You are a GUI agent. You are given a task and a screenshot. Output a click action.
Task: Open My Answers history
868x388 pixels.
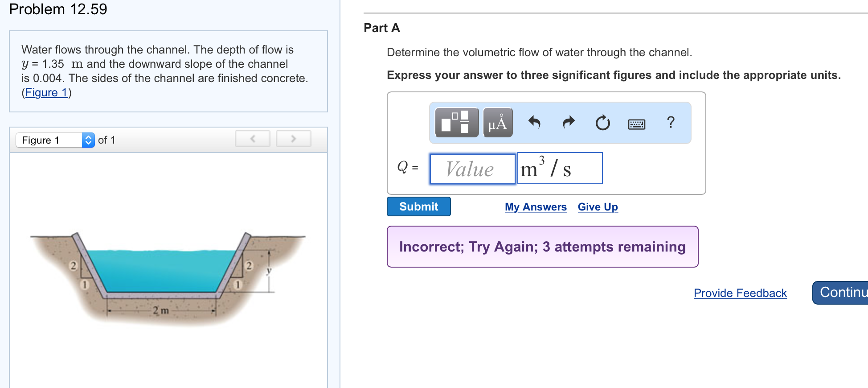point(535,206)
